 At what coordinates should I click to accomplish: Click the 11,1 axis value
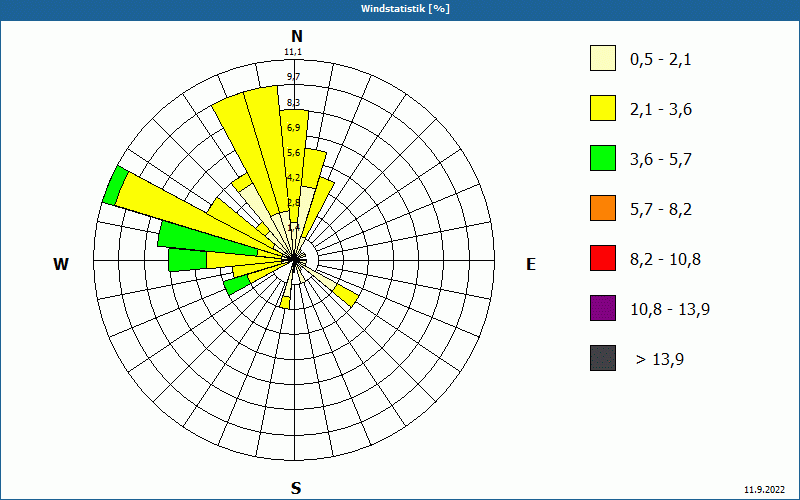[x=293, y=52]
